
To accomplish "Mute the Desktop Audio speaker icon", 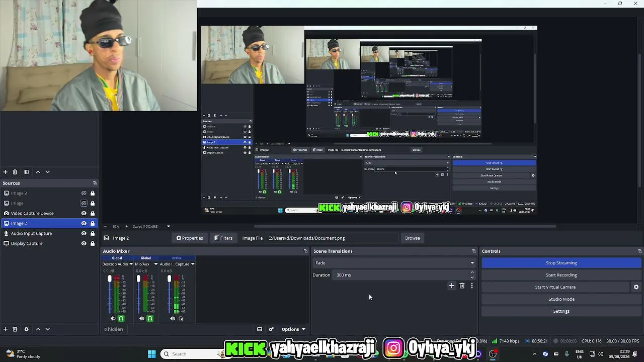I will pos(113,318).
